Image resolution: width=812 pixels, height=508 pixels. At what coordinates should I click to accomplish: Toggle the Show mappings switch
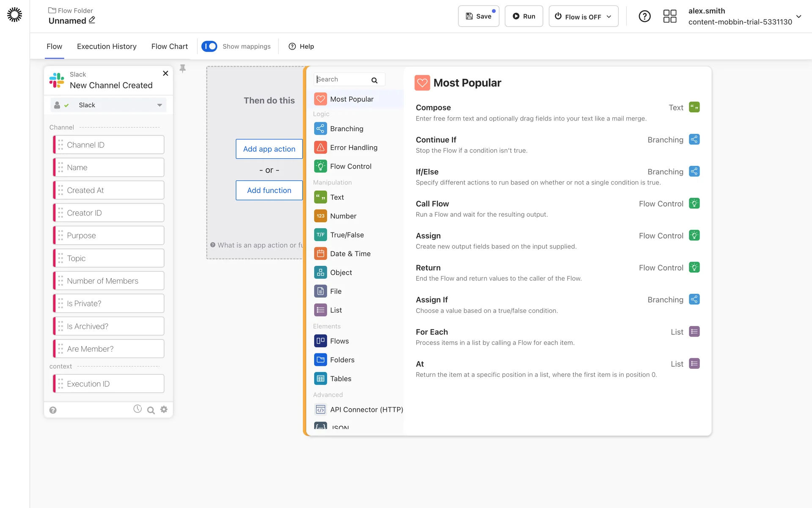(x=209, y=46)
